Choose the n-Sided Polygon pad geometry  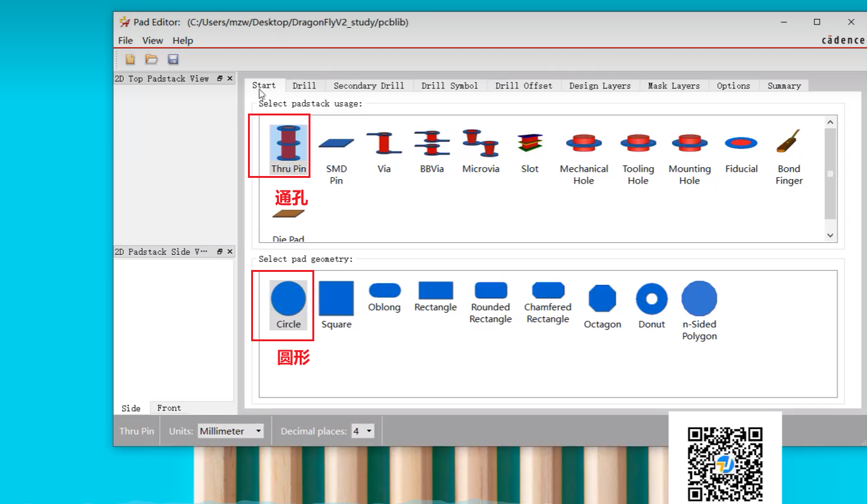(699, 310)
